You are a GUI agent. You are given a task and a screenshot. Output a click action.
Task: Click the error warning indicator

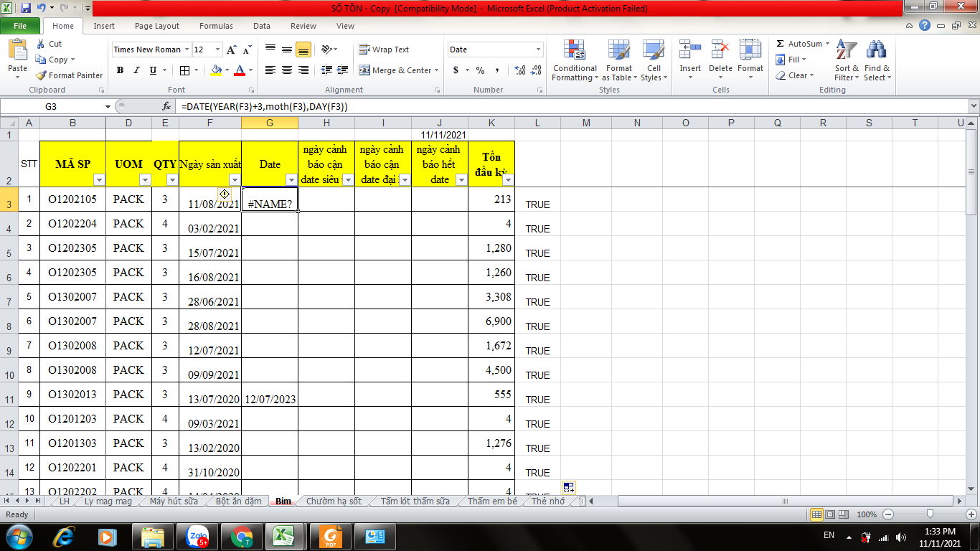tap(225, 194)
